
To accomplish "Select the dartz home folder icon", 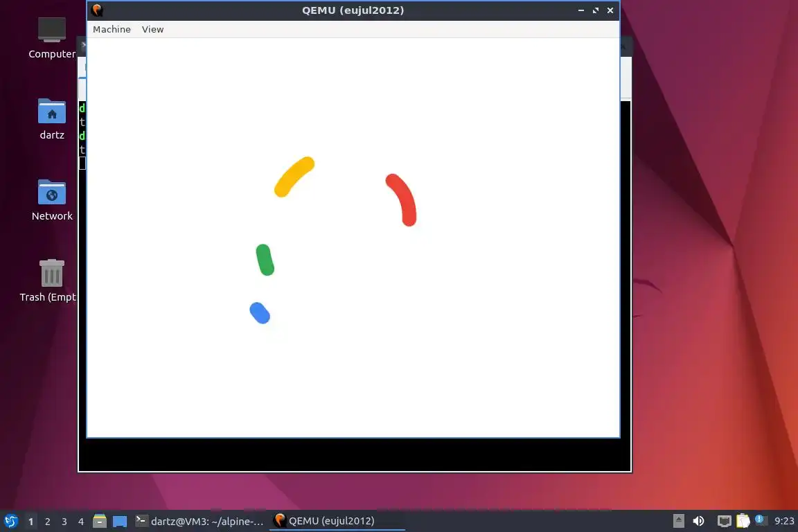I will click(x=52, y=119).
